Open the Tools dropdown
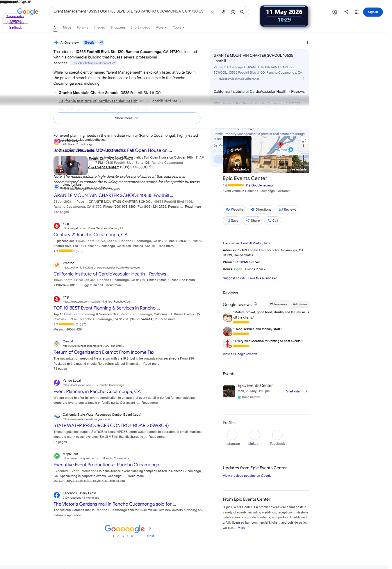 [x=179, y=27]
